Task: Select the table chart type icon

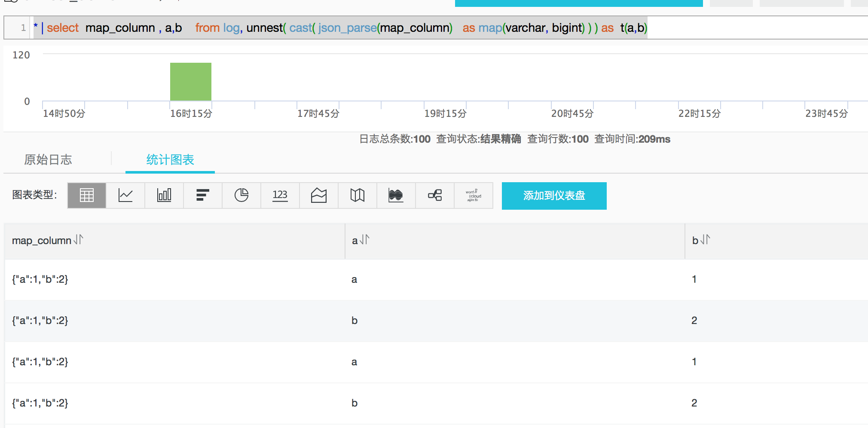Action: pyautogui.click(x=87, y=196)
